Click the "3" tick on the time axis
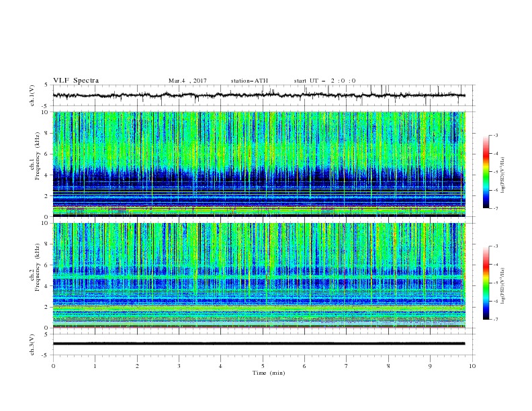Image resolution: width=532 pixels, height=411 pixels. [179, 366]
